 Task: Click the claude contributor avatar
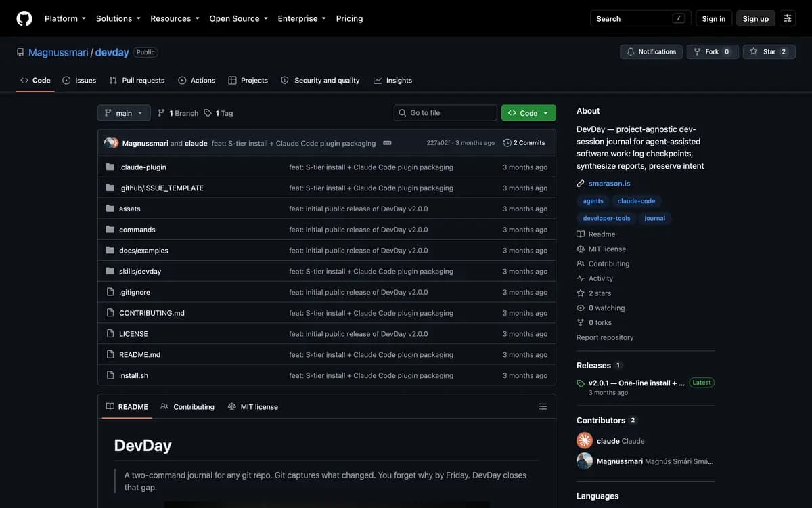pos(585,440)
